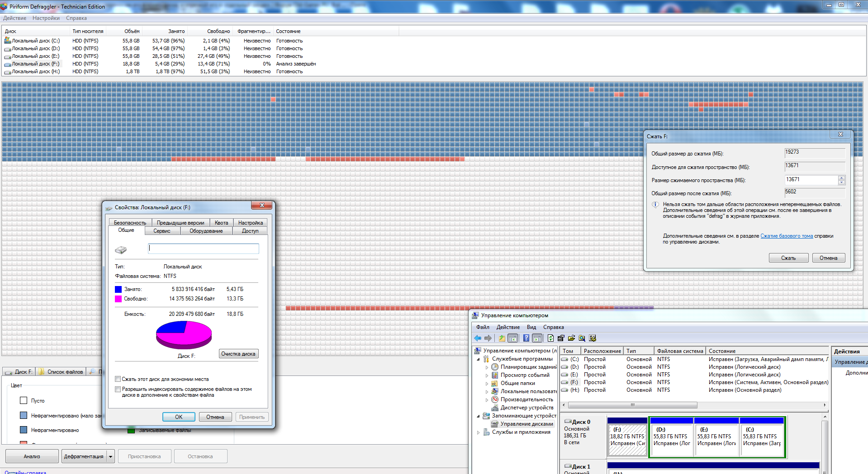Click the open-folder icon in Computer Management toolbar
Image resolution: width=868 pixels, height=474 pixels.
pos(571,338)
